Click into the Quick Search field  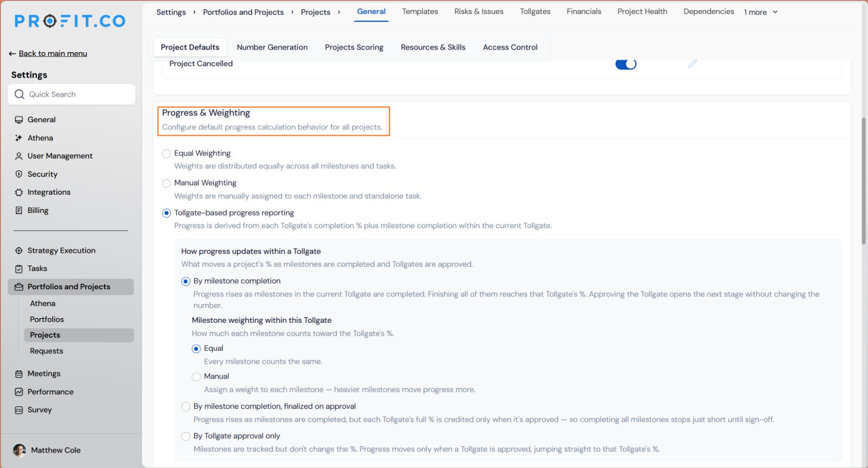pyautogui.click(x=72, y=94)
